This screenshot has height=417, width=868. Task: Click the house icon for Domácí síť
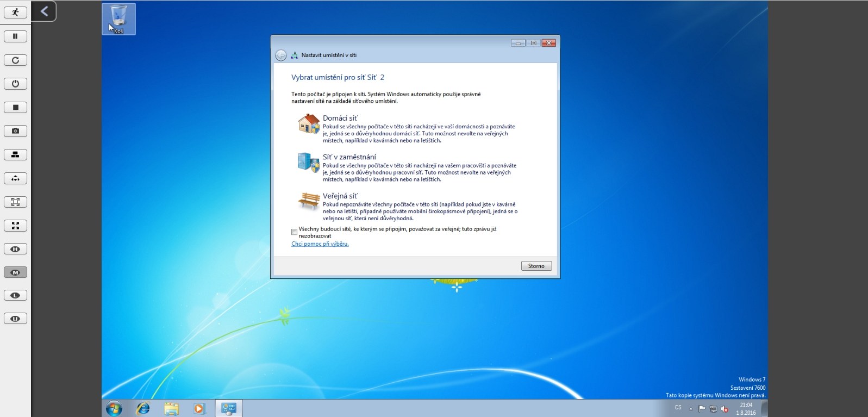[x=309, y=124]
